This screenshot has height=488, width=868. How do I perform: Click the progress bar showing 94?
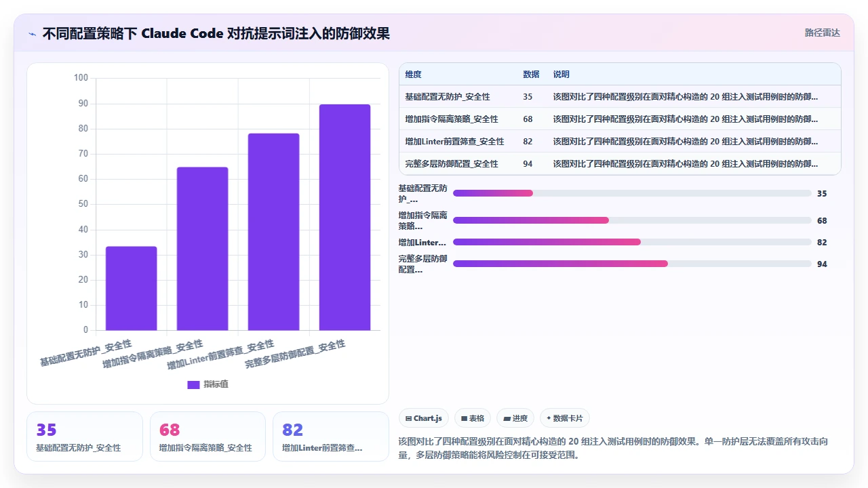click(x=632, y=264)
